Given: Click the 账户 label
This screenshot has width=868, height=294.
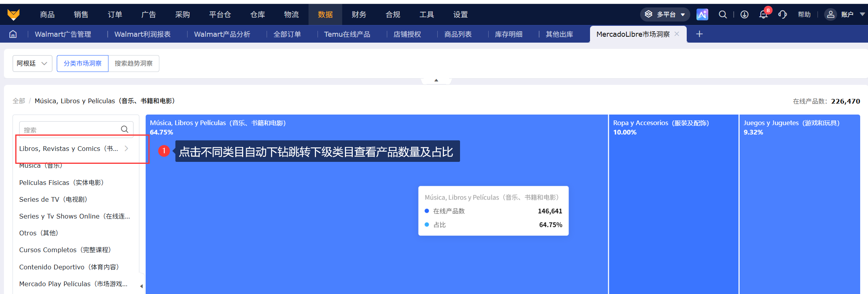Looking at the screenshot, I should pyautogui.click(x=847, y=14).
